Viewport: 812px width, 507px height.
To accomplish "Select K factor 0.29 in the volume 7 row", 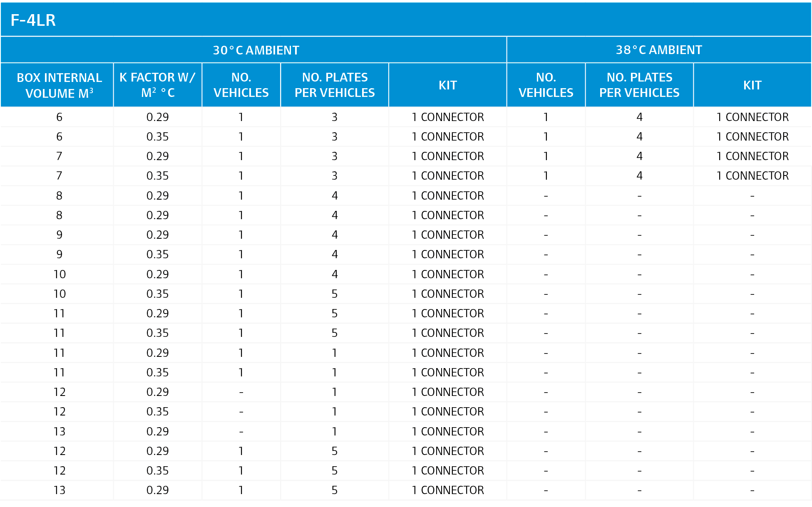I will click(x=157, y=156).
